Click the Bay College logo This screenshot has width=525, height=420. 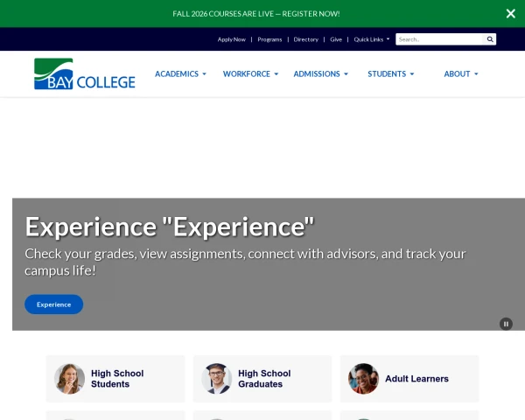[84, 74]
